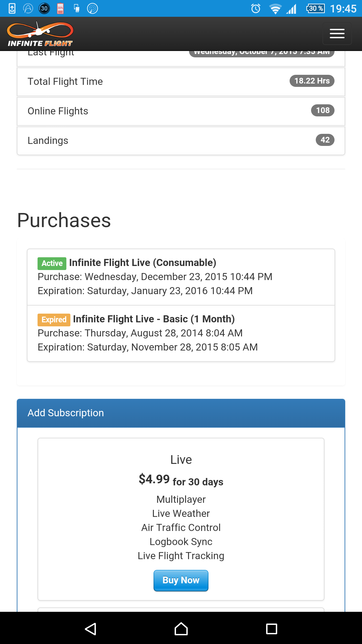
Task: Tap the battery 30% indicator
Action: (315, 8)
